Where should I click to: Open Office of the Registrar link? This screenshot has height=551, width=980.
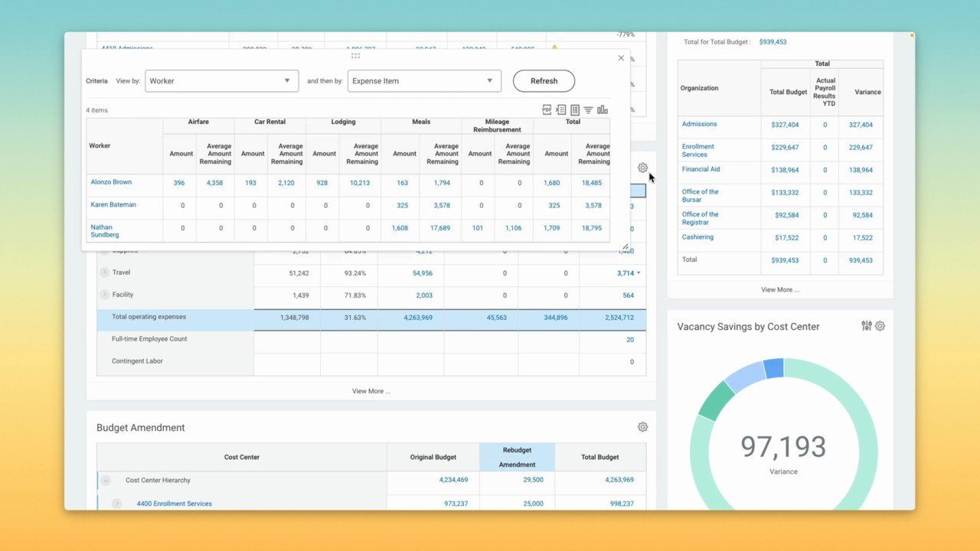coord(700,218)
